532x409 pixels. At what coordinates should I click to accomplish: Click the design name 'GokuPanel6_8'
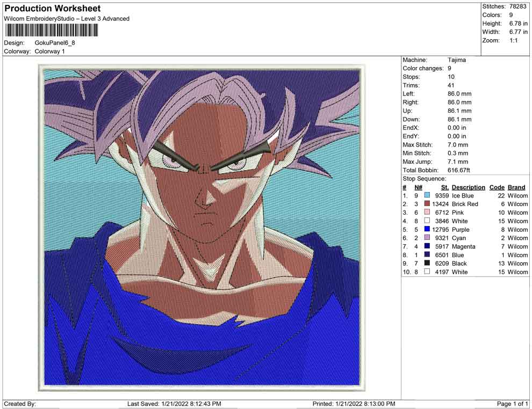tap(55, 43)
